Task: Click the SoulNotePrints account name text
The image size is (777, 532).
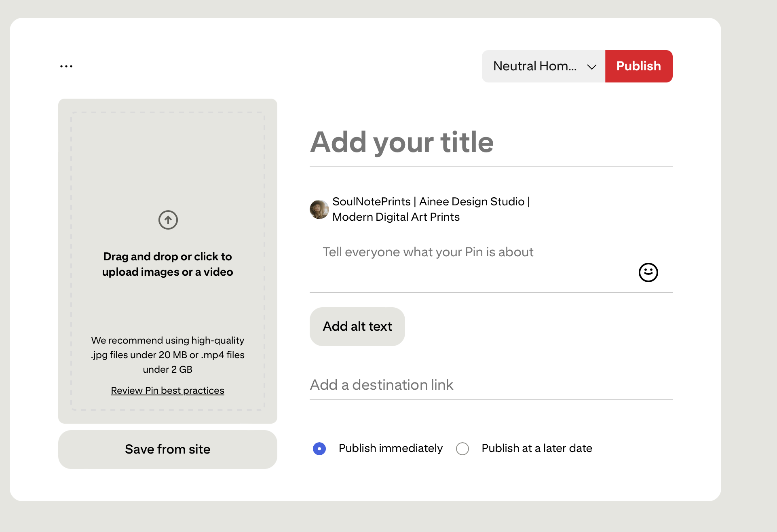Action: pyautogui.click(x=431, y=209)
